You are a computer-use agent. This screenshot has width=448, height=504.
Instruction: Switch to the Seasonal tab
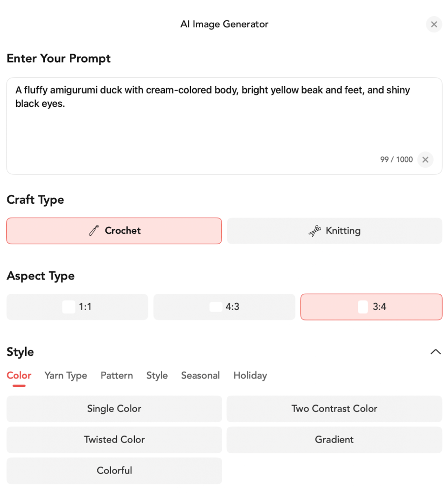(x=200, y=376)
